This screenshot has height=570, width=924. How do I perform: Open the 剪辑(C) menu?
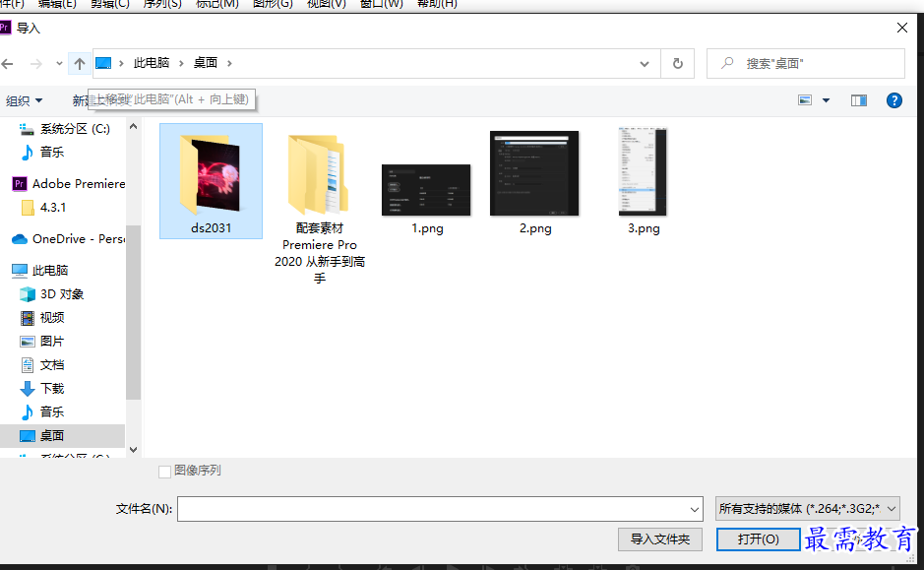(x=109, y=4)
